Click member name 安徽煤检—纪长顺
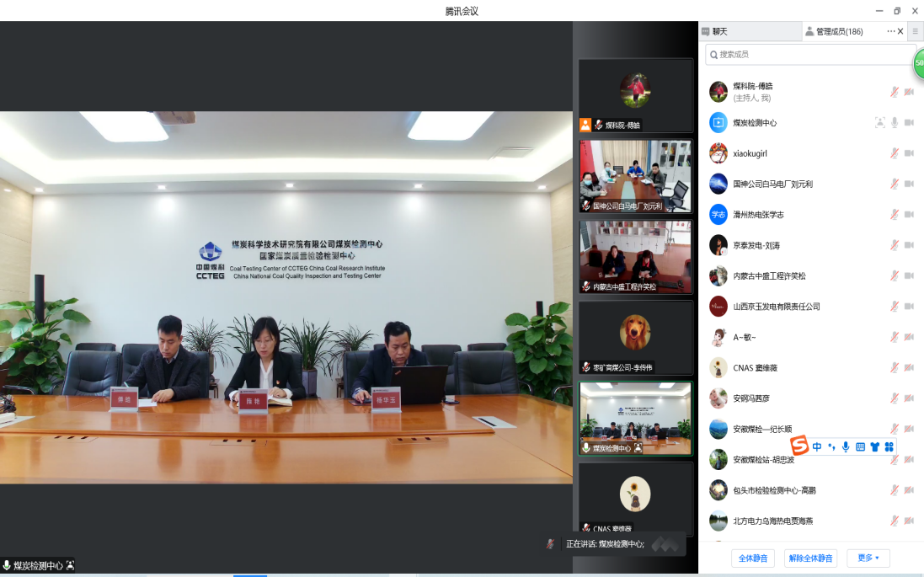The width and height of the screenshot is (924, 577). coord(762,429)
